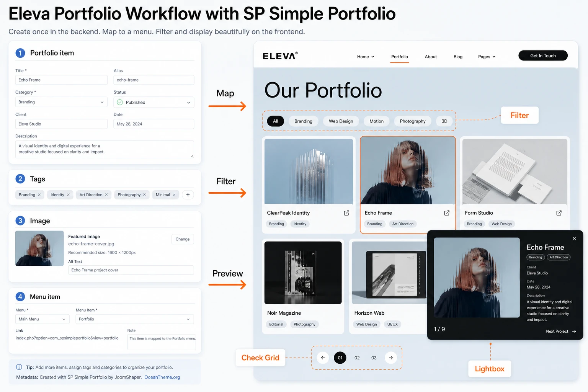Go to previous page arrow in pagination
Viewport: 588px width, 392px height.
(323, 358)
